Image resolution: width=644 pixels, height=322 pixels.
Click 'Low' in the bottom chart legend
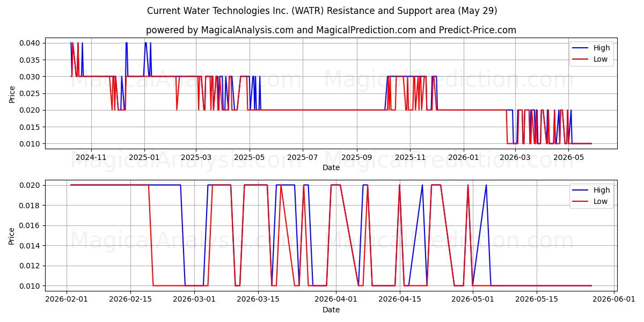[x=601, y=201]
